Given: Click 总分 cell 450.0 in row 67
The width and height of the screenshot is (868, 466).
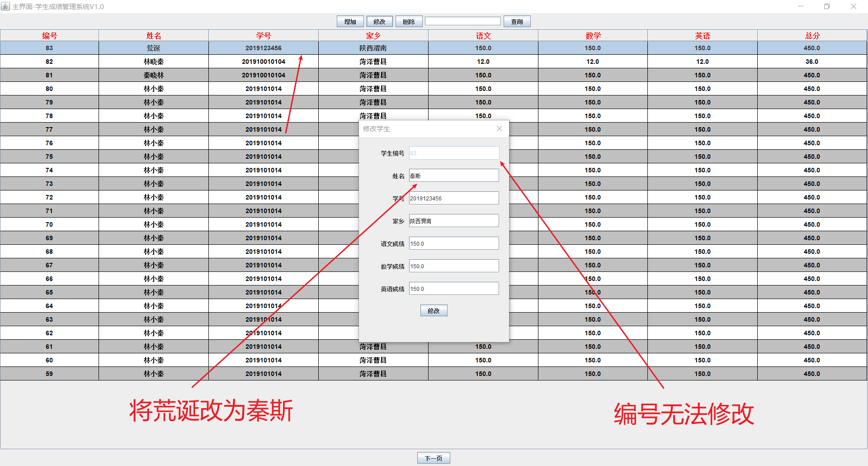Looking at the screenshot, I should pos(812,265).
